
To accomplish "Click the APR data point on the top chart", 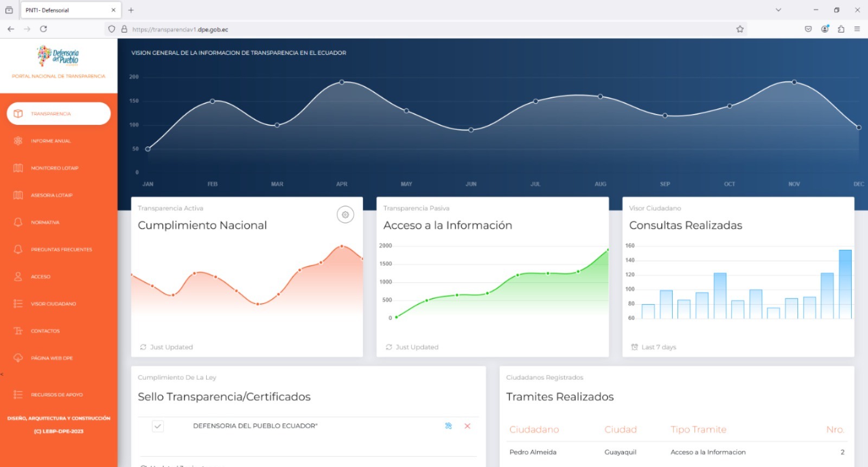I will click(x=342, y=82).
